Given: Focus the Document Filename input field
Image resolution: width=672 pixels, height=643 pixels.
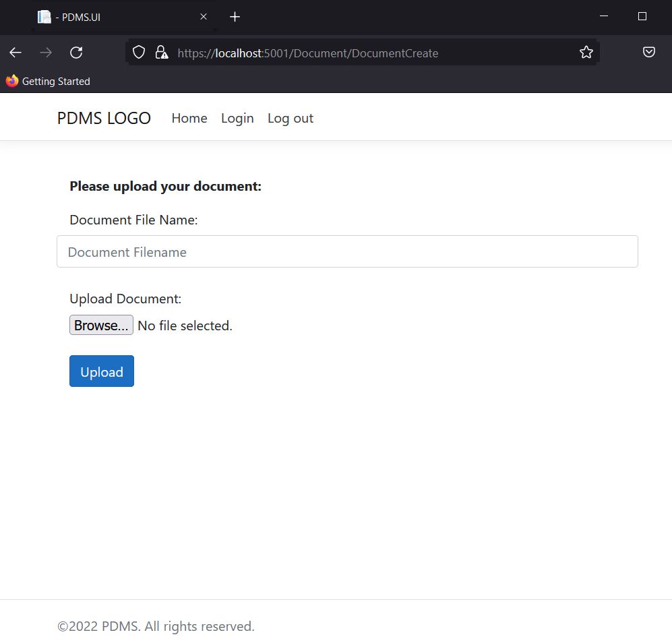Looking at the screenshot, I should click(x=347, y=251).
